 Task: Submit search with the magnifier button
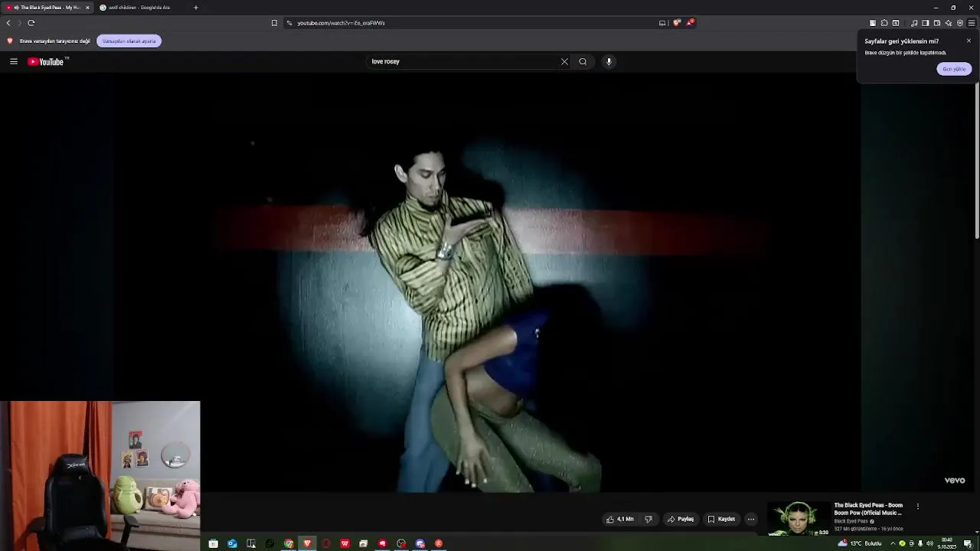tap(583, 61)
